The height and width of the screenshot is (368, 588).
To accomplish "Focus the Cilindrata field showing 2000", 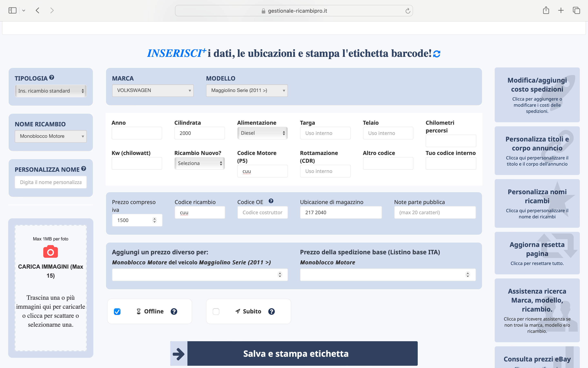I will [x=199, y=133].
